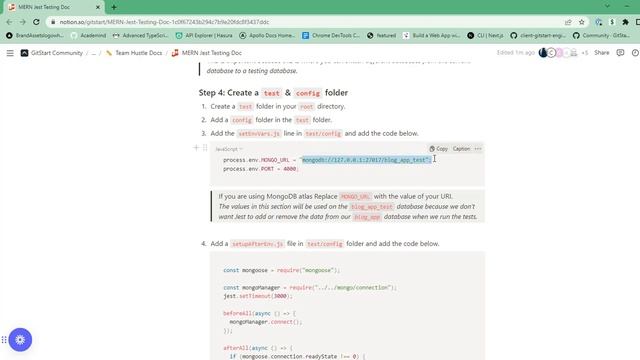Open the API Explorer | Hasura bookmark
Screen dimensions: 640x360
pos(204,36)
